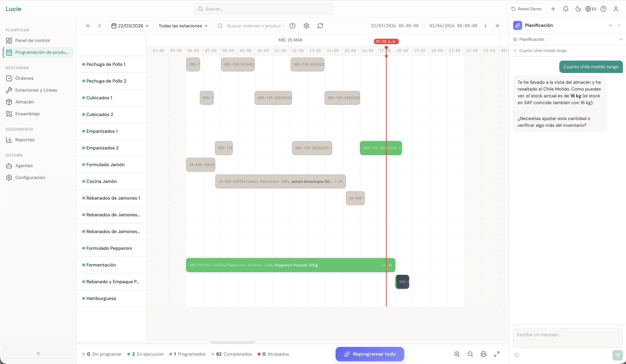The image size is (626, 364).
Task: Open the 22/03/2026 date picker dropdown
Action: (x=130, y=26)
